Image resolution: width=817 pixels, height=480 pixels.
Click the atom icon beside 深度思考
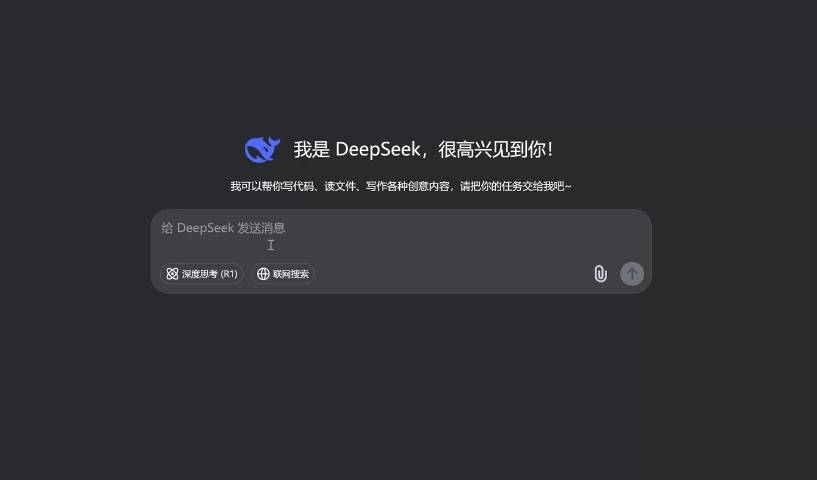172,274
